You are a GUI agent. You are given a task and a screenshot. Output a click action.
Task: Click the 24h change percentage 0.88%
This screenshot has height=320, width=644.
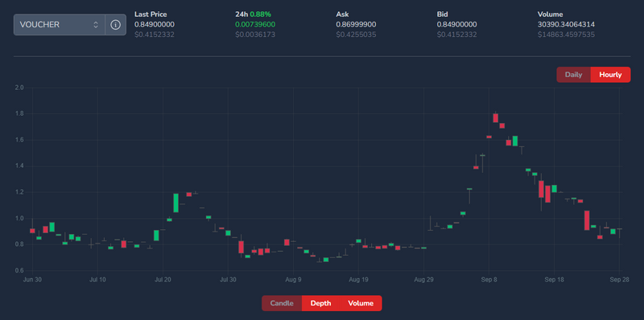[x=259, y=14]
